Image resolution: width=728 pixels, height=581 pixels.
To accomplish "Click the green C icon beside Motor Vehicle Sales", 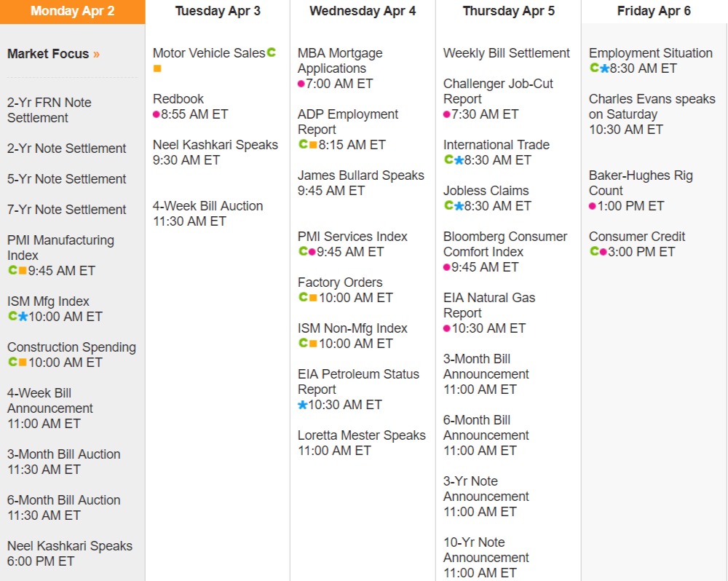I will (x=272, y=52).
